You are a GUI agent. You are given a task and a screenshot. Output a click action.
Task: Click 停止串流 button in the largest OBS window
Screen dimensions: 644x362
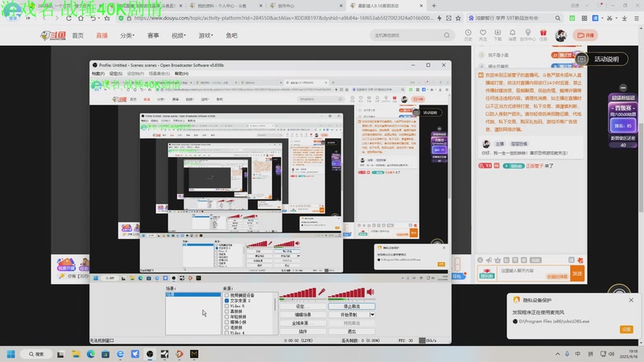pyautogui.click(x=352, y=306)
